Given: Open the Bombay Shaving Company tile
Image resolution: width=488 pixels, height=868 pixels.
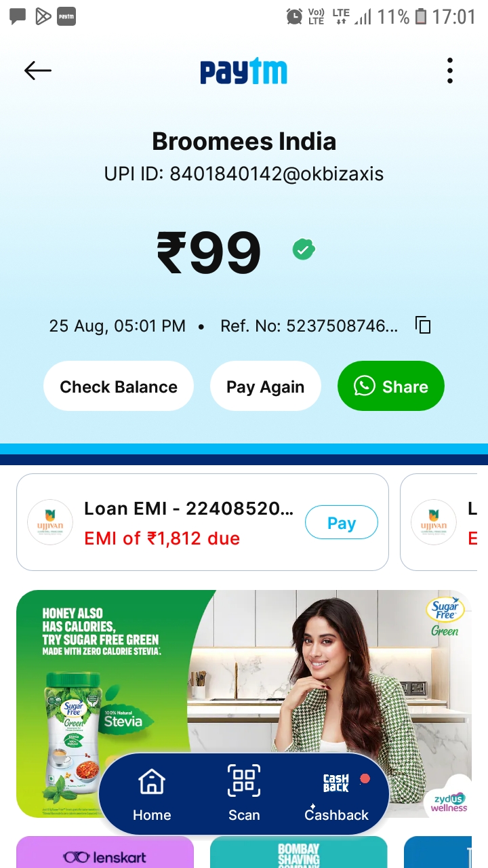Looking at the screenshot, I should [x=299, y=852].
